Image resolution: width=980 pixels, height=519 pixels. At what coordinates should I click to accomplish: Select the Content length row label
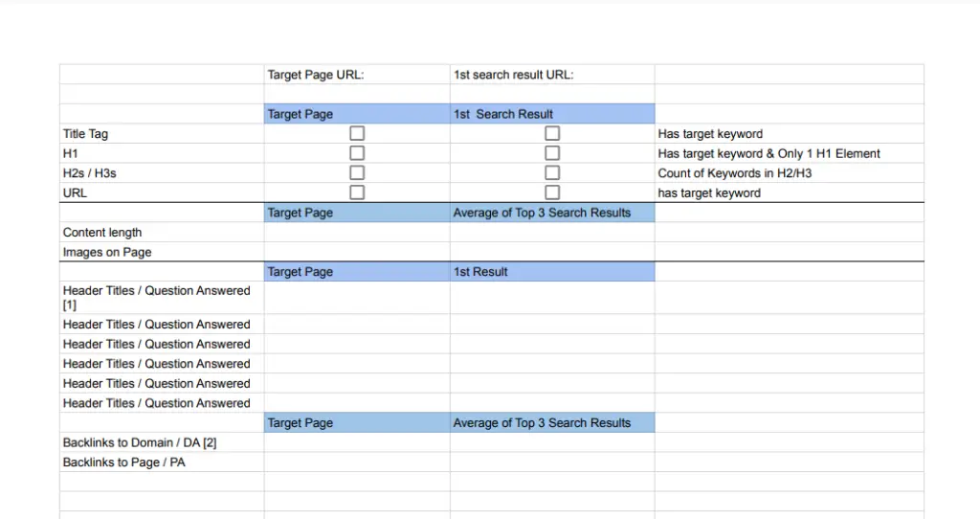101,233
